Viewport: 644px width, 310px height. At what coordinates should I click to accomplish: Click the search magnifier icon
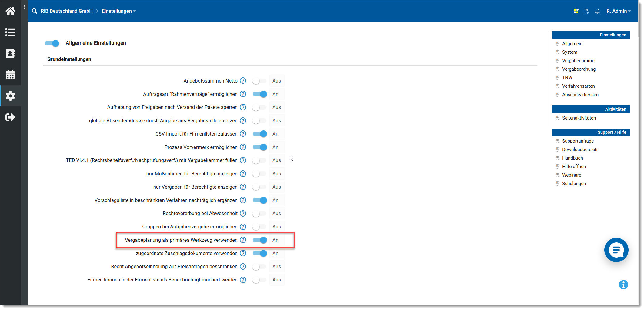click(35, 11)
